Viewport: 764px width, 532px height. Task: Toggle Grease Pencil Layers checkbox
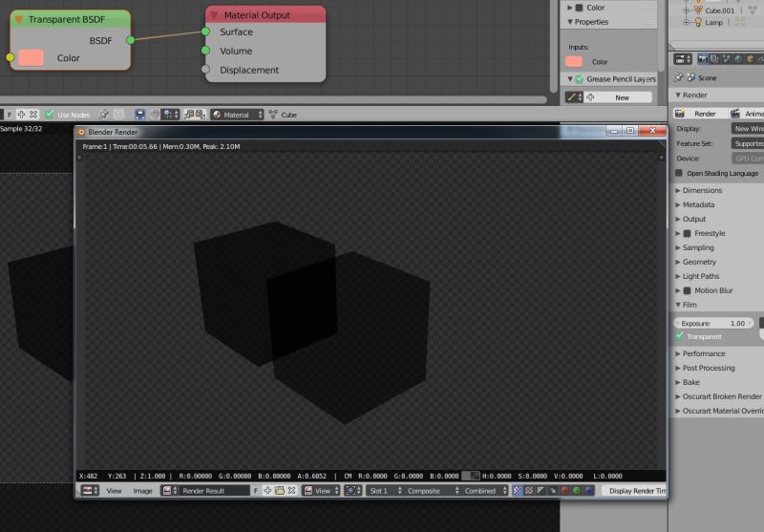579,79
